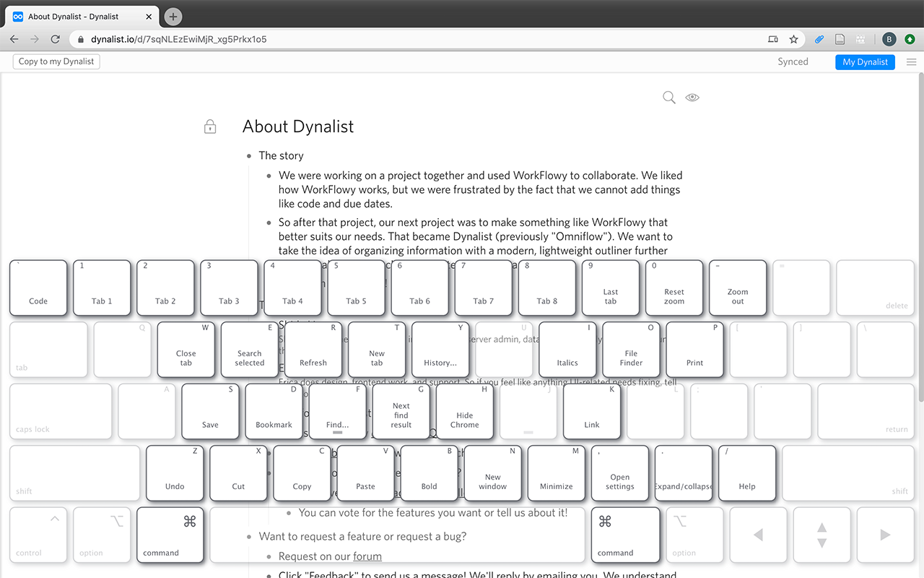Screen dimensions: 924x578
Task: Click the Expand/collapse shortcut key
Action: point(683,473)
